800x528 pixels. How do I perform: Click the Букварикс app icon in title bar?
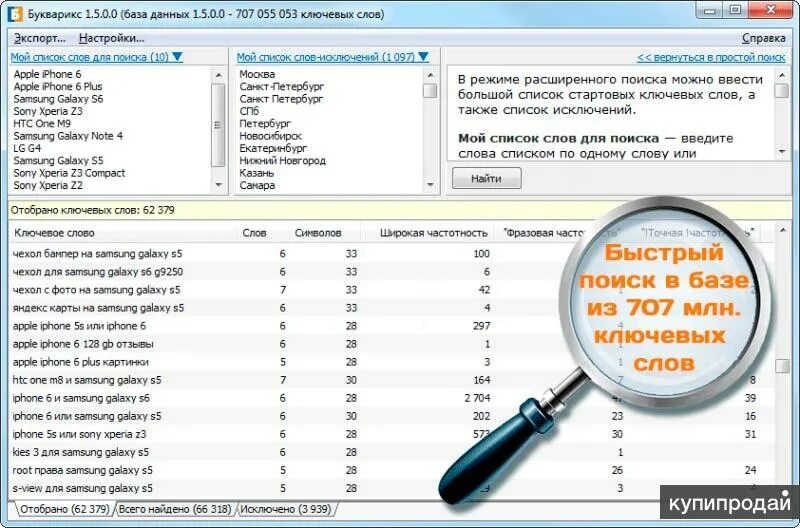15,14
